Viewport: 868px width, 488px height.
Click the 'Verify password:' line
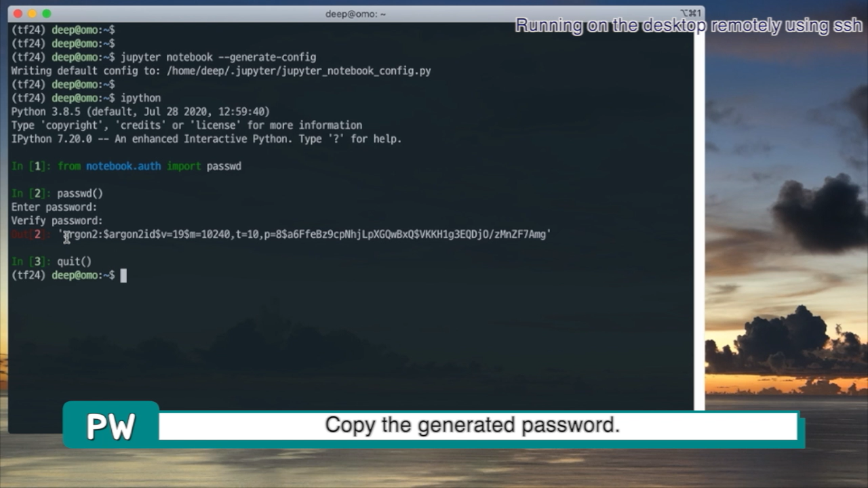57,221
